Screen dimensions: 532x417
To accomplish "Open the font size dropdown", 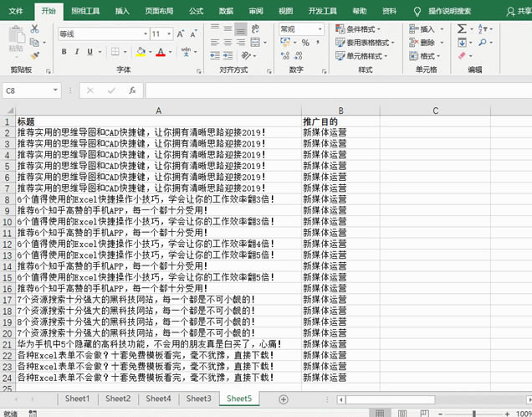I will point(169,34).
